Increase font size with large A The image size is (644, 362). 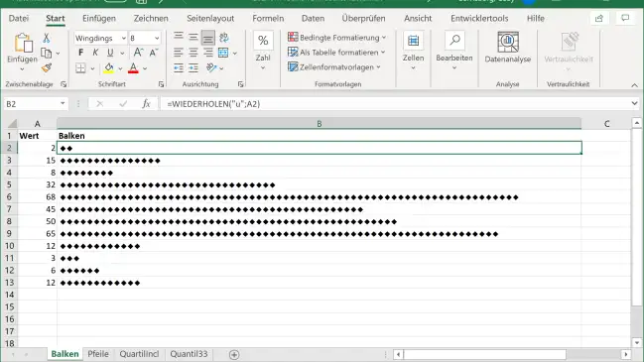138,53
